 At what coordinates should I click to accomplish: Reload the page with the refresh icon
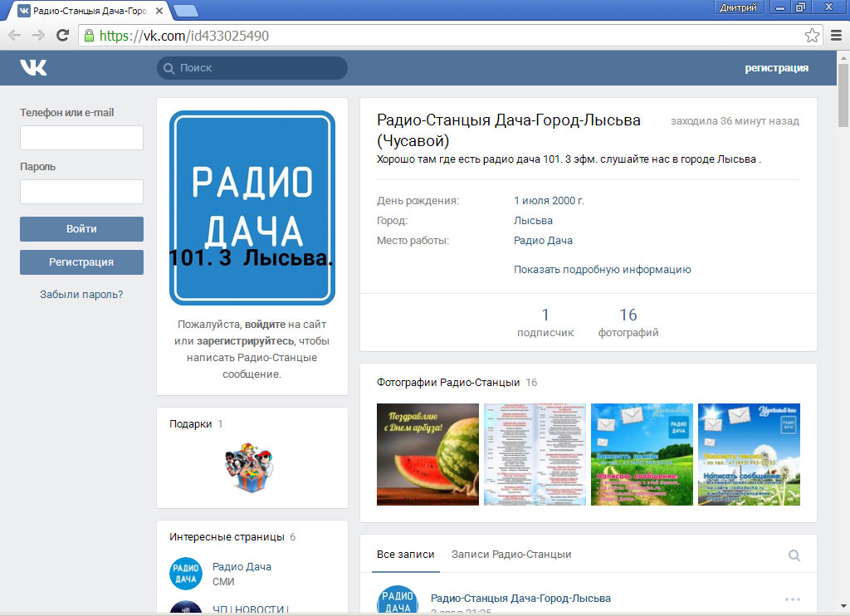click(x=63, y=36)
